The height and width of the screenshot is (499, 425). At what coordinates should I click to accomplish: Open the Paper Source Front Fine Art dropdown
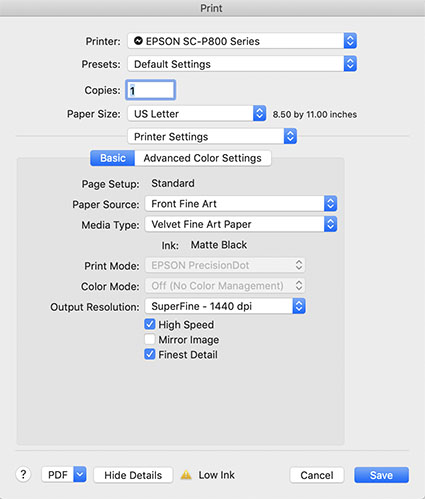click(241, 204)
